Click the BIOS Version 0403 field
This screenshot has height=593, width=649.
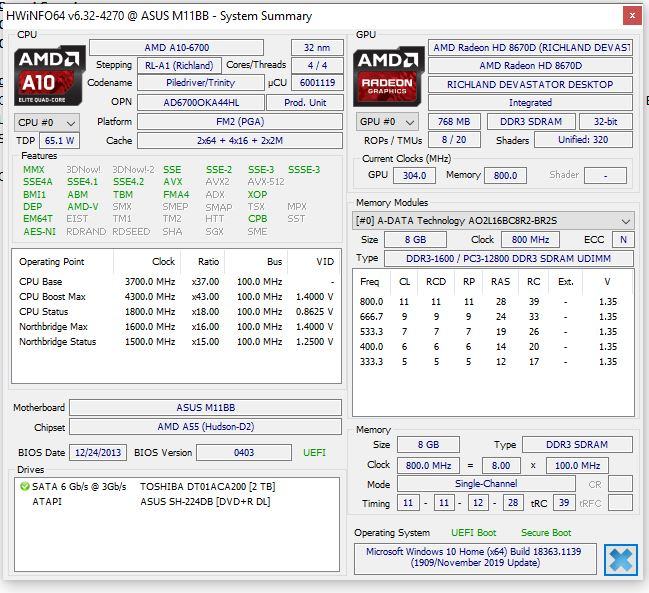(244, 453)
